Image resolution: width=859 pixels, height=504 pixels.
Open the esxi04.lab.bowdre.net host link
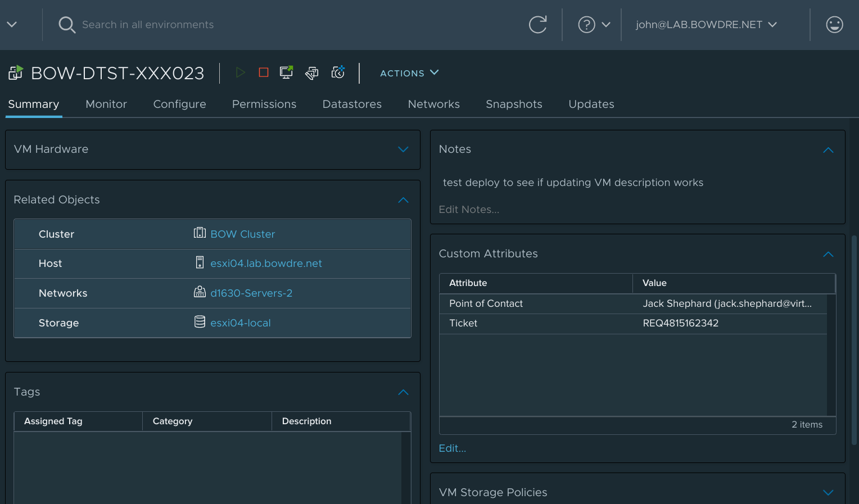pyautogui.click(x=266, y=264)
